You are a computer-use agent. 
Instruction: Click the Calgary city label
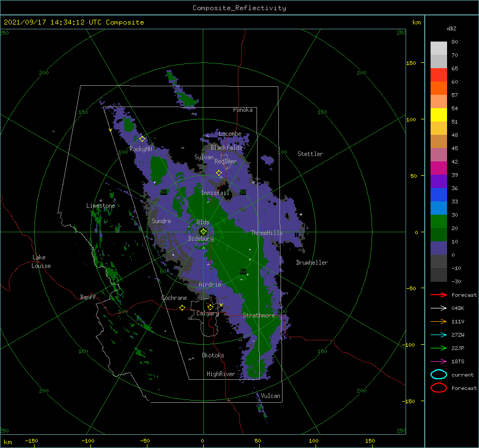click(208, 313)
